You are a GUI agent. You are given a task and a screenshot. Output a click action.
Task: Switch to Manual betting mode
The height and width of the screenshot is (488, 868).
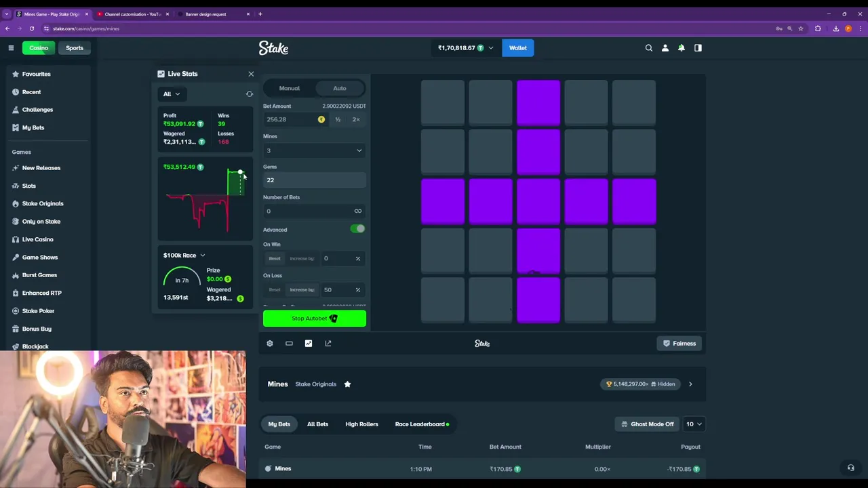tap(289, 88)
